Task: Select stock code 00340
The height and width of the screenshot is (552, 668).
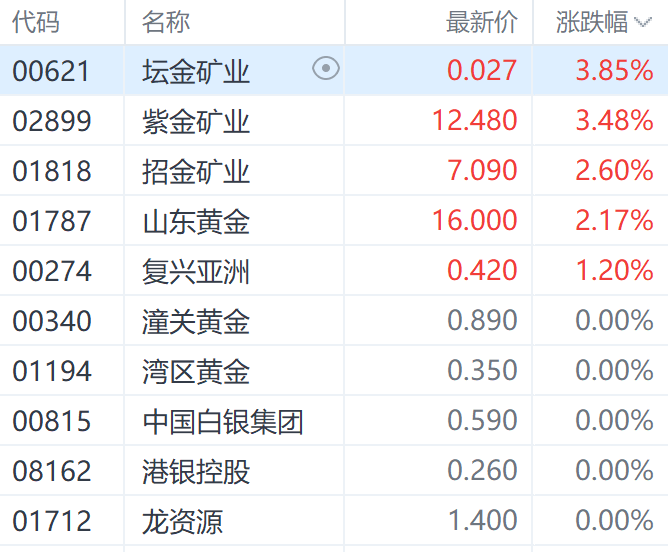Action: (52, 321)
